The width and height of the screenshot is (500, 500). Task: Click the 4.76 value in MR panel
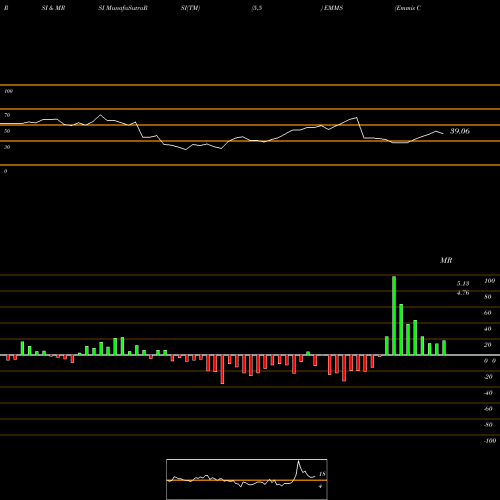(463, 293)
